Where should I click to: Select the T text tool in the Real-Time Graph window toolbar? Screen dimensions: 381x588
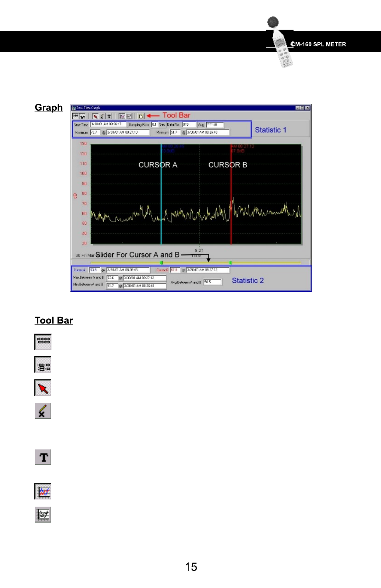(109, 116)
